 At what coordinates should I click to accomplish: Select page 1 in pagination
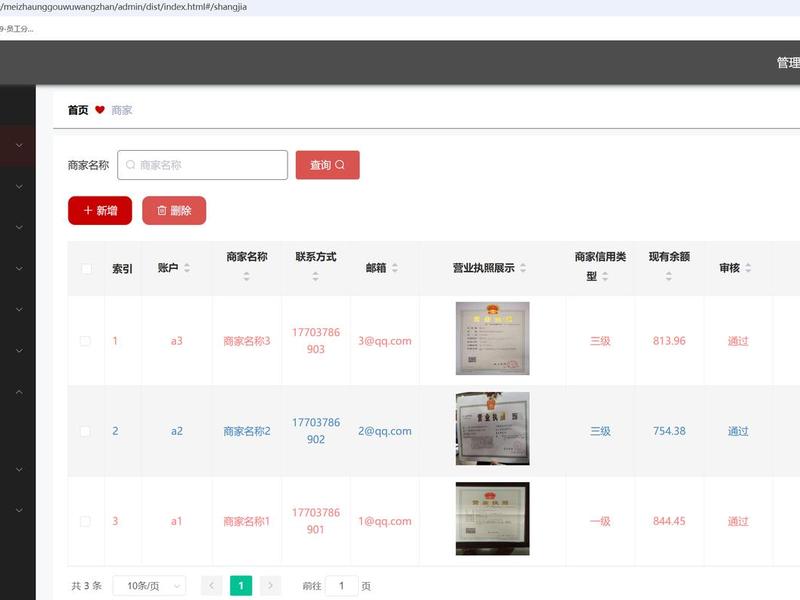pos(241,586)
